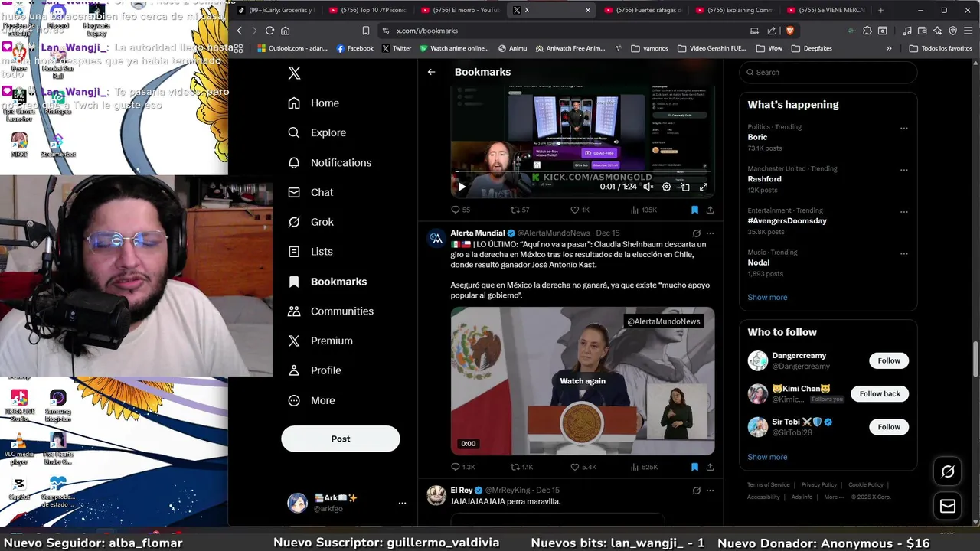Image resolution: width=980 pixels, height=551 pixels.
Task: Click the Post button
Action: point(341,439)
